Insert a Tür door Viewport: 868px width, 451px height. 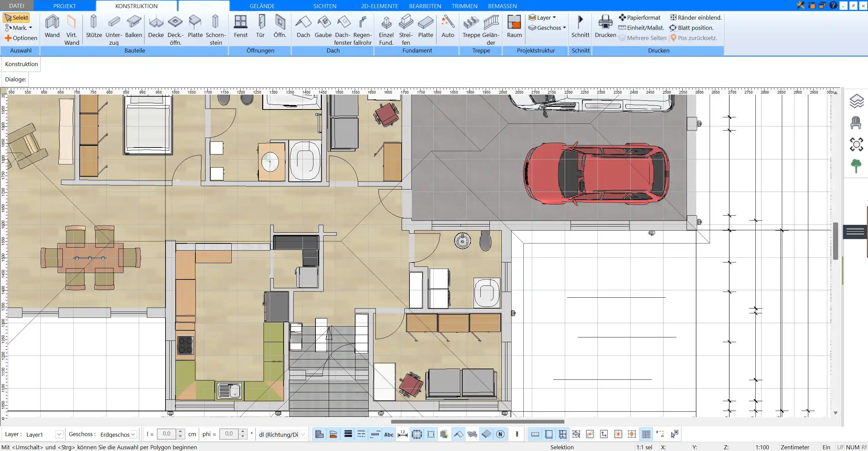click(x=260, y=26)
